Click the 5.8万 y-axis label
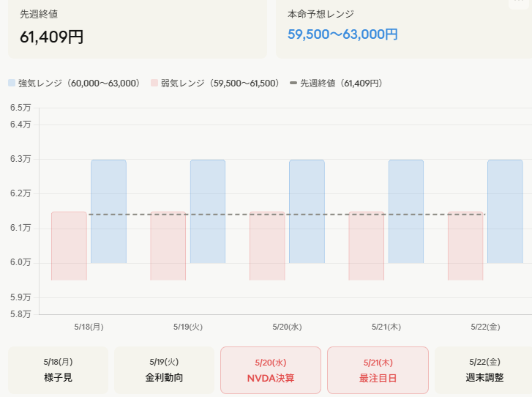 (20, 314)
